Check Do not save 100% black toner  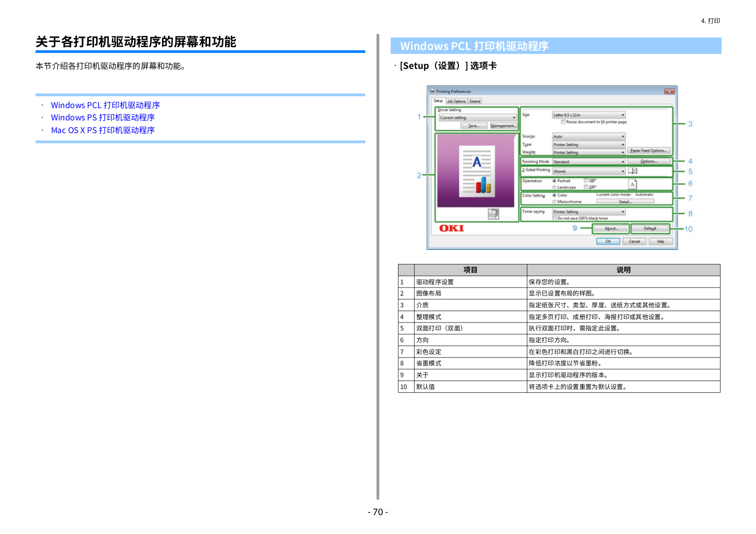(555, 218)
